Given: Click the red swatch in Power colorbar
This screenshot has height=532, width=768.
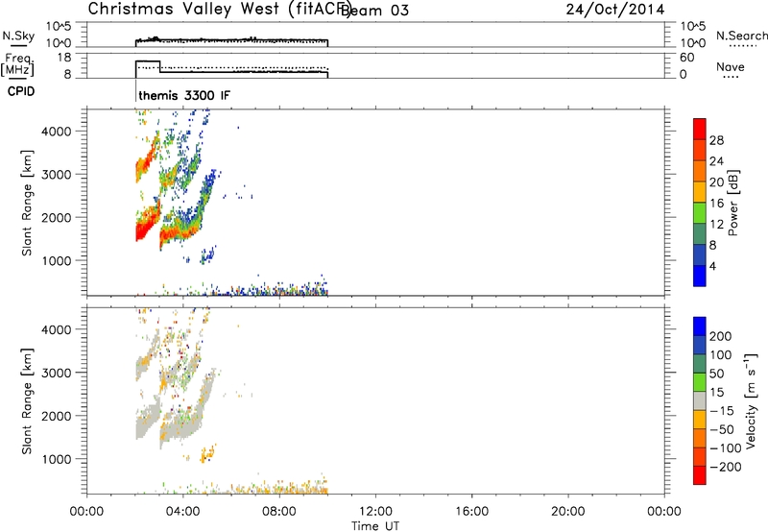Looking at the screenshot, I should (700, 129).
